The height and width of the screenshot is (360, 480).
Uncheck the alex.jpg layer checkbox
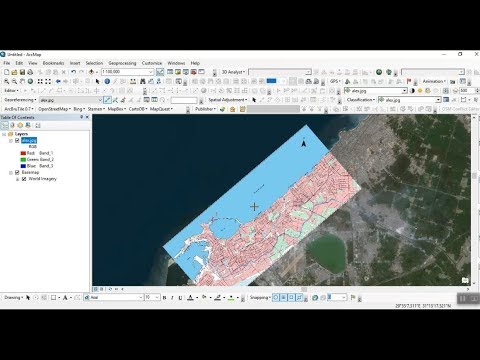(x=17, y=140)
